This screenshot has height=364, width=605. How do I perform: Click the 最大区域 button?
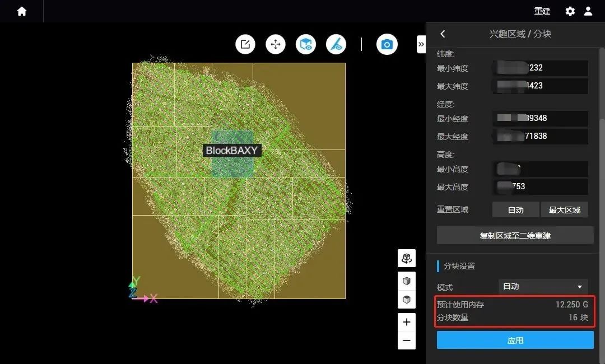click(564, 210)
